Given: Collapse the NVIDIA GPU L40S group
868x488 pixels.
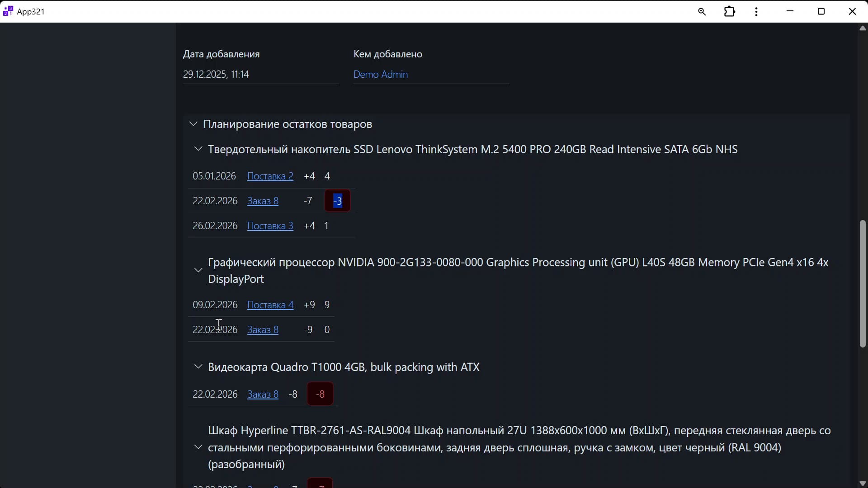Looking at the screenshot, I should click(x=198, y=270).
